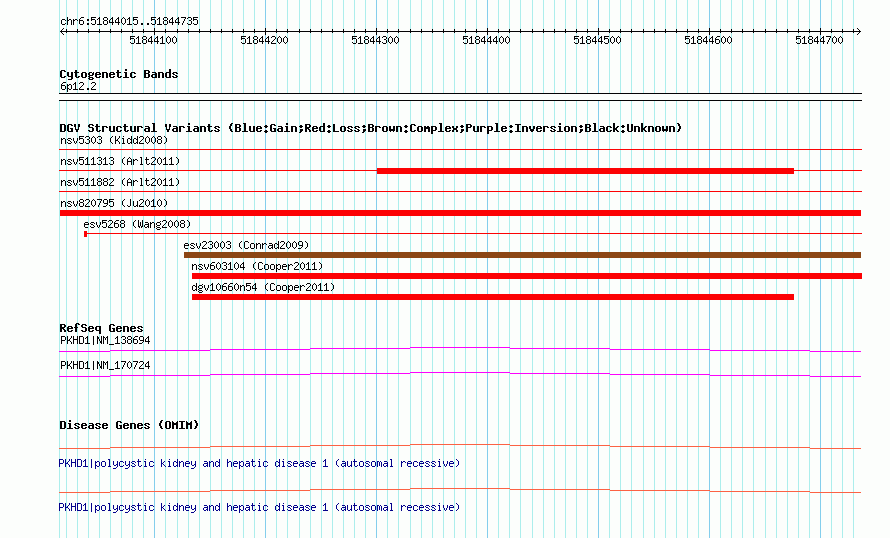The width and height of the screenshot is (890, 538).
Task: Select the Cytogenetic Bands track heading
Action: tap(119, 74)
